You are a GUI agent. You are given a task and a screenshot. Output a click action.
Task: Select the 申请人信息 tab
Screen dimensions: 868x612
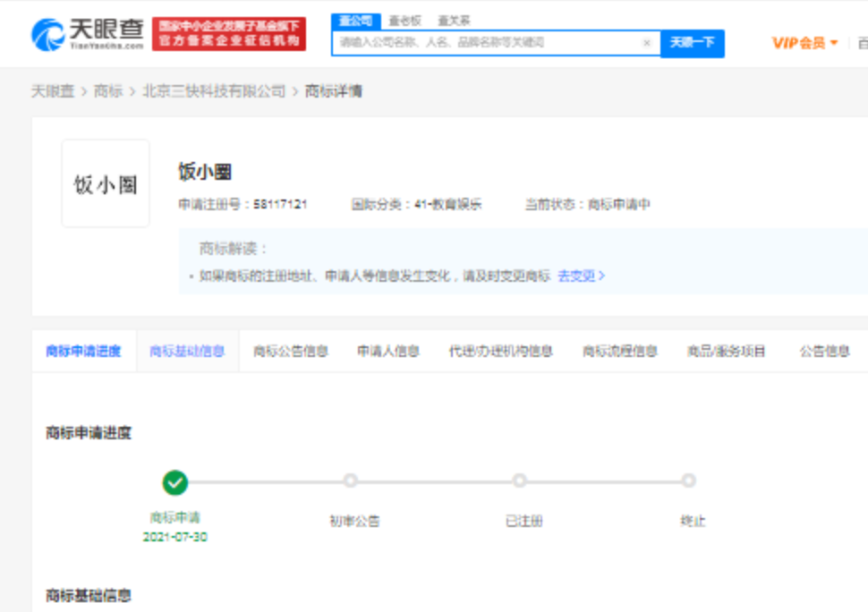(x=388, y=352)
